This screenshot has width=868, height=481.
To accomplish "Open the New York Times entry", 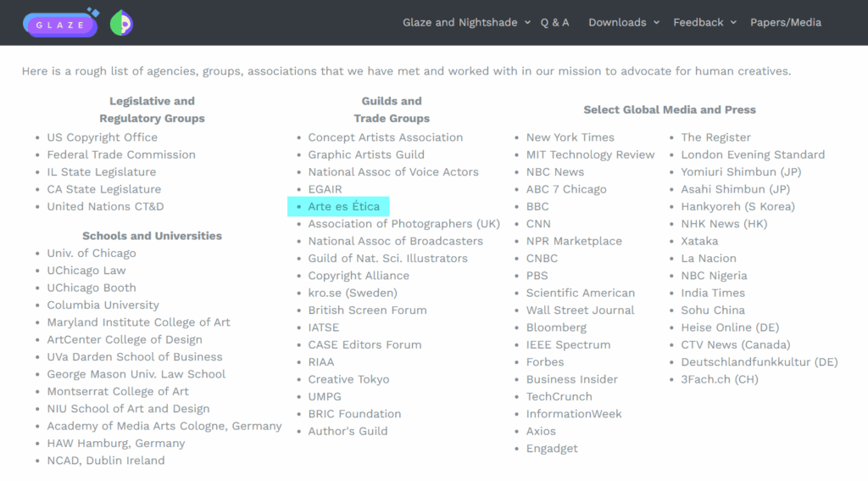I will 570,137.
